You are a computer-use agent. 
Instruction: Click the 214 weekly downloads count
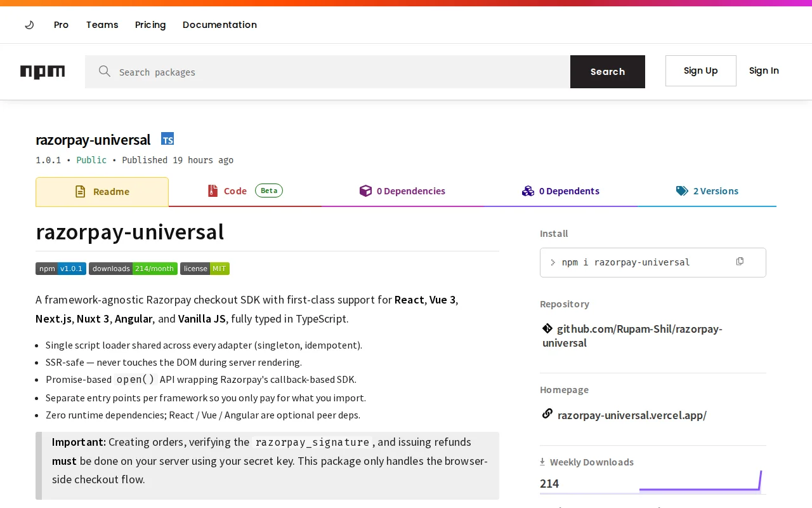pyautogui.click(x=549, y=484)
